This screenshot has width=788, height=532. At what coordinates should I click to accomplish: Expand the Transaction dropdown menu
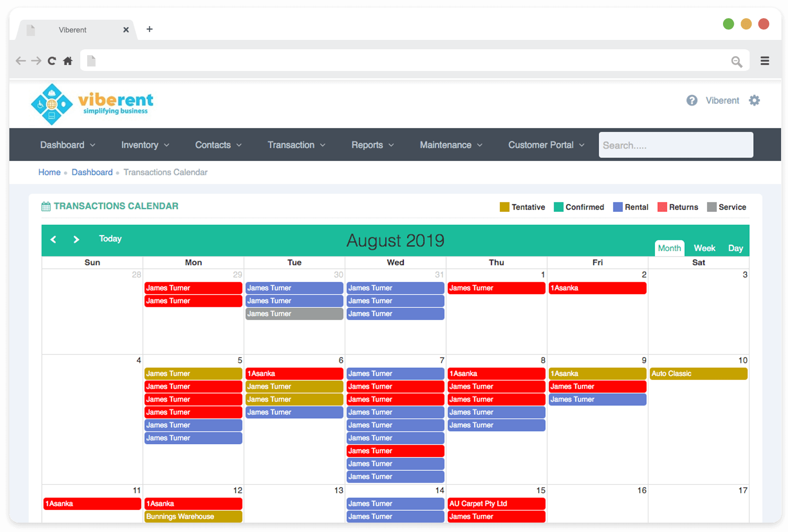click(296, 145)
